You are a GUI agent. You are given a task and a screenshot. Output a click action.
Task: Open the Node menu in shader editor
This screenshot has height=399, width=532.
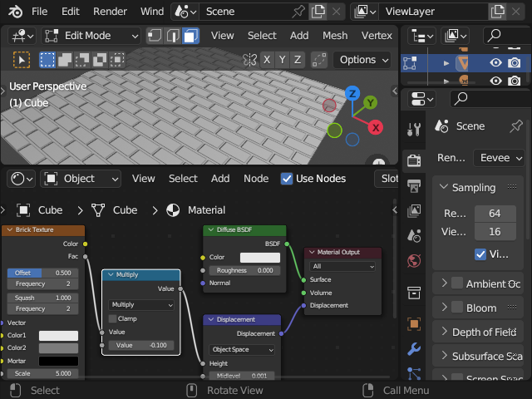256,179
